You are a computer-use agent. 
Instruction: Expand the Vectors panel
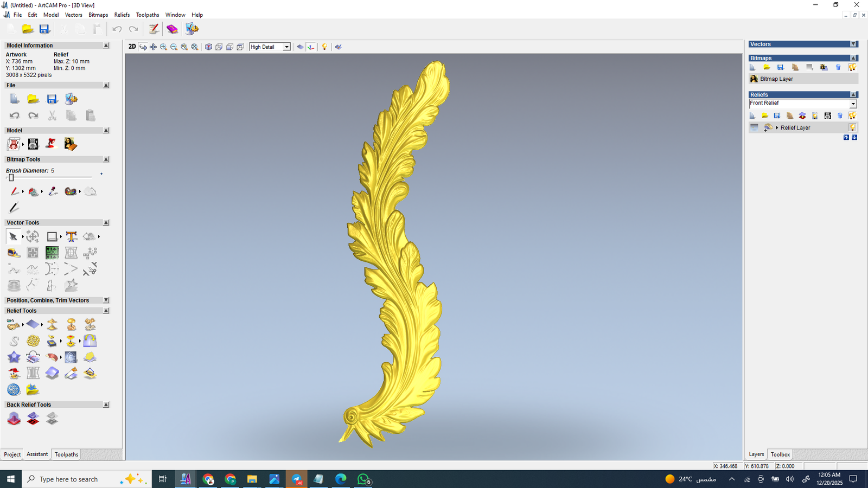853,44
